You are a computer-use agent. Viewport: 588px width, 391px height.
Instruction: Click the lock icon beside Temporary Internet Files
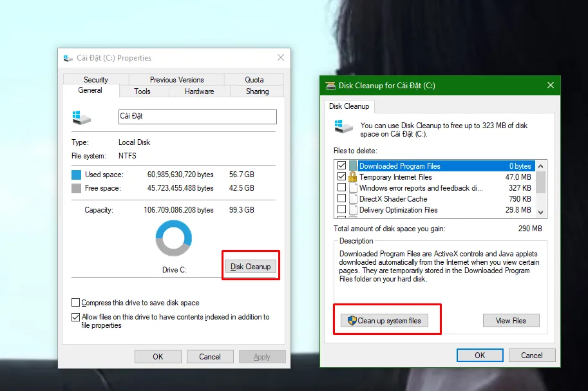coord(352,176)
